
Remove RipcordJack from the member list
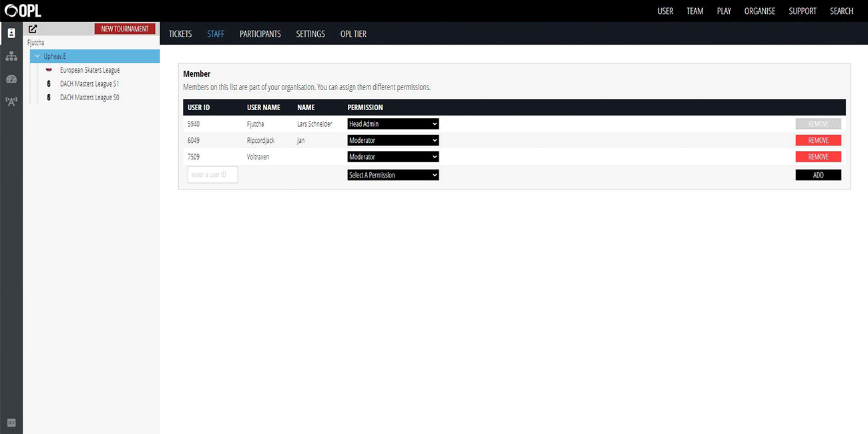point(818,141)
